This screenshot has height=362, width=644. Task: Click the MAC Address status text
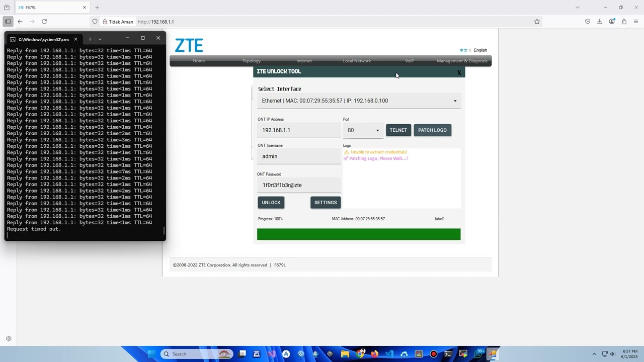coord(358,219)
